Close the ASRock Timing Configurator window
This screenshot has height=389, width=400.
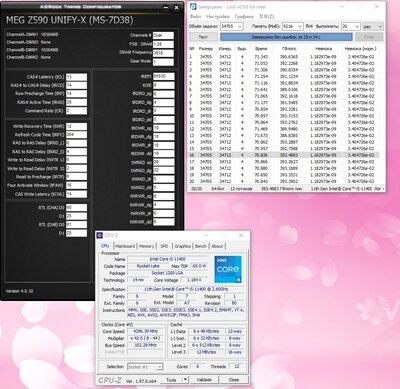click(177, 8)
